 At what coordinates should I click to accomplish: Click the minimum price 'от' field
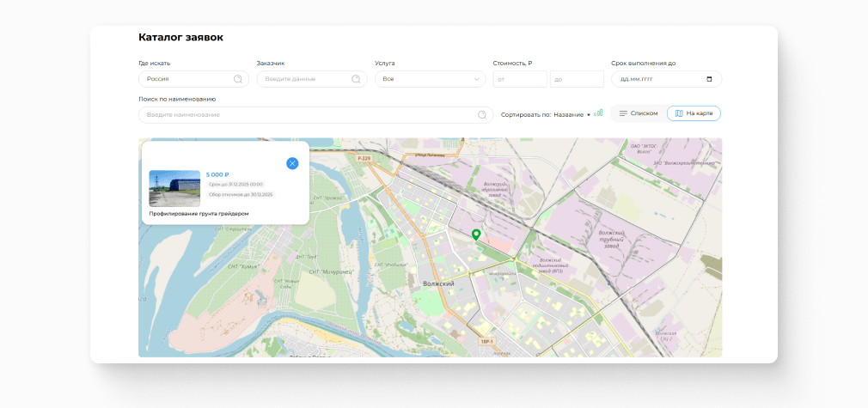pyautogui.click(x=520, y=79)
